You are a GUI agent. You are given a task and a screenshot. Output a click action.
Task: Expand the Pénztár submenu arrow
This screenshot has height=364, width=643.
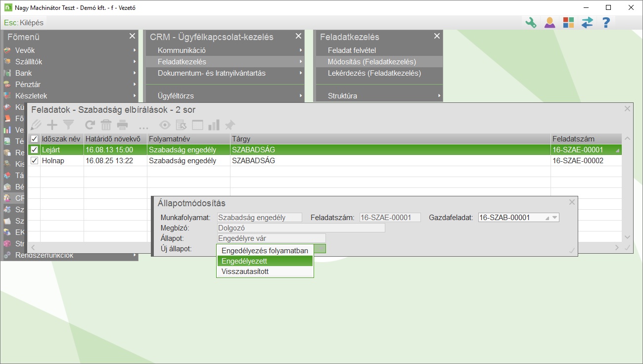pyautogui.click(x=135, y=85)
